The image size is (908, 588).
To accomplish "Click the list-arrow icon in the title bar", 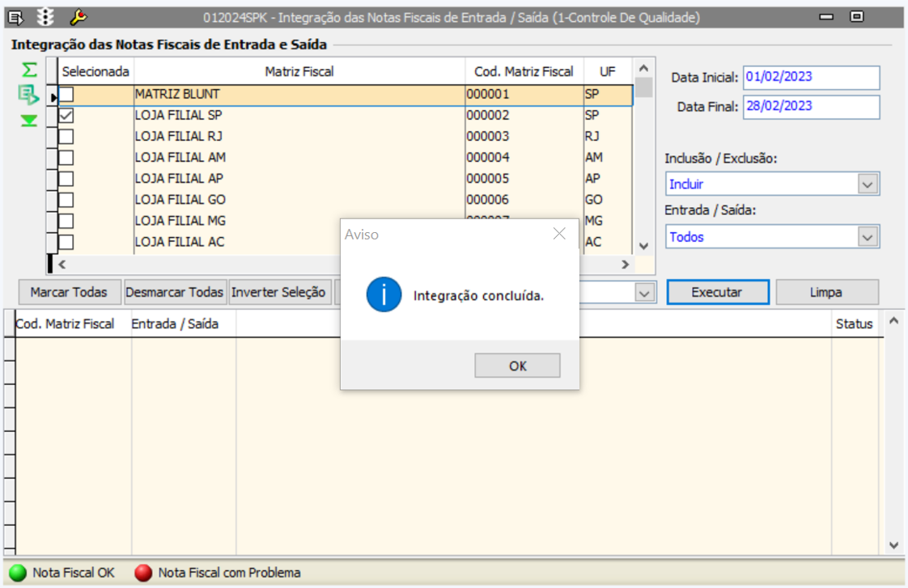I will click(x=16, y=16).
